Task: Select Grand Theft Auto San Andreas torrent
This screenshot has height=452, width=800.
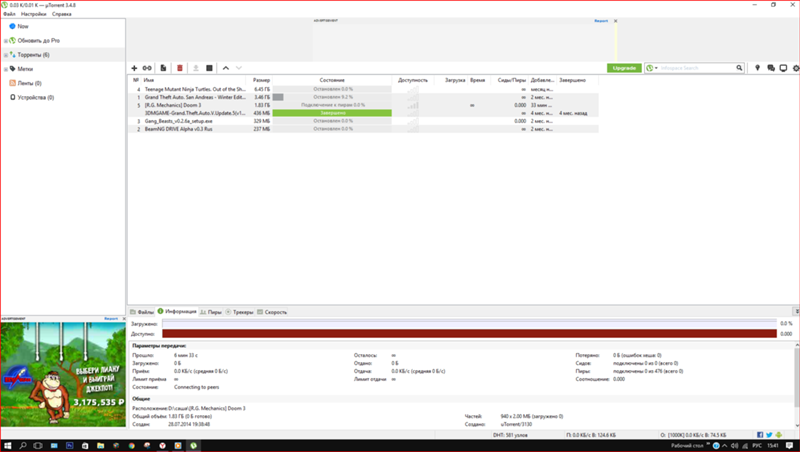Action: coord(363,97)
